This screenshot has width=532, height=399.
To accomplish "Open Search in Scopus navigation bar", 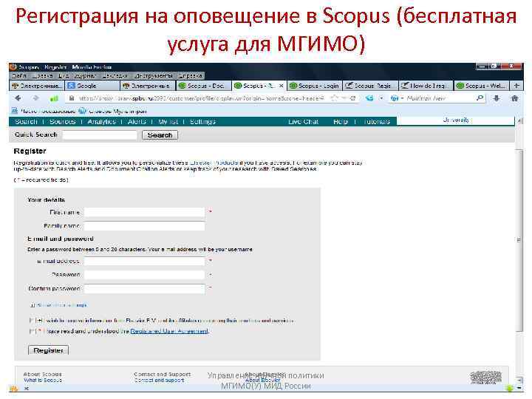I will pyautogui.click(x=26, y=121).
